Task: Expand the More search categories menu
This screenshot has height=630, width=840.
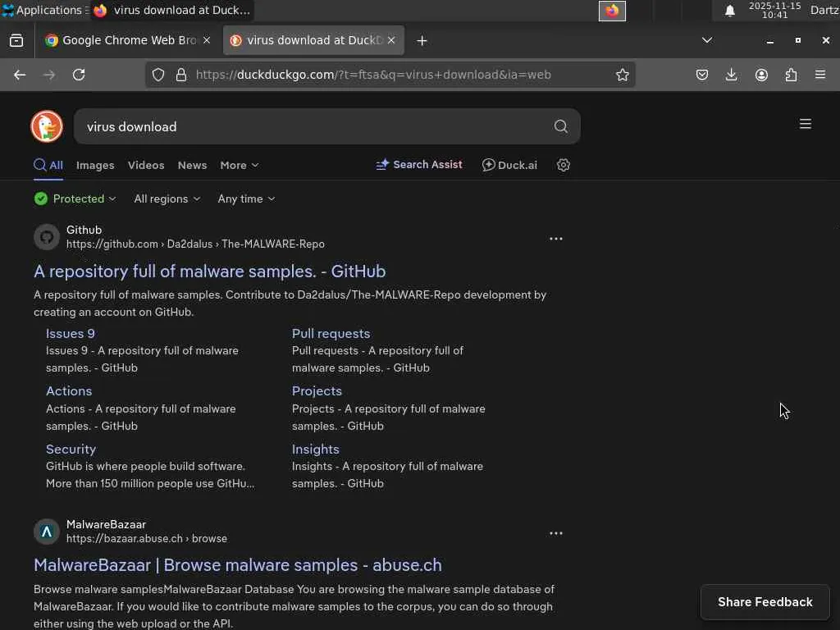Action: (239, 165)
